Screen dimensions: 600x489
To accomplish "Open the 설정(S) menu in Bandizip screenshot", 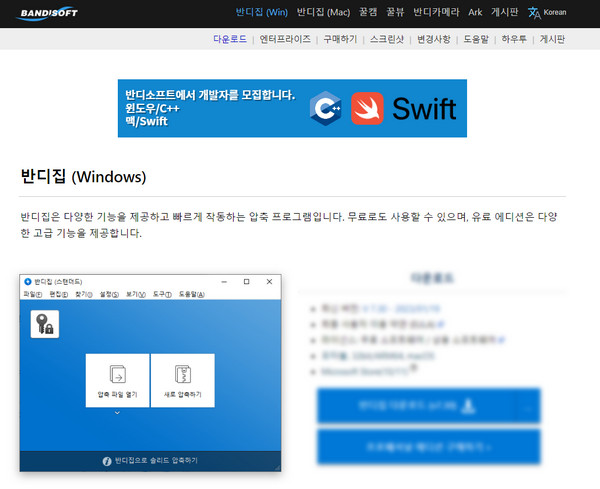I will (x=109, y=294).
